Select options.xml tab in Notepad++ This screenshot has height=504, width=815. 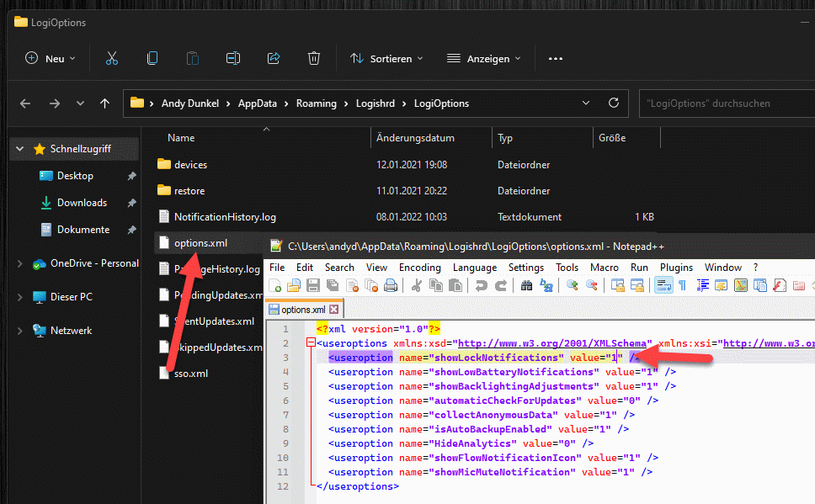(303, 310)
